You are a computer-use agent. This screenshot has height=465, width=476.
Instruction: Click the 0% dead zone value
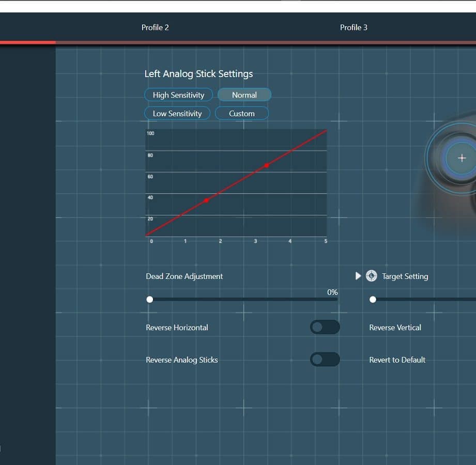pos(332,292)
